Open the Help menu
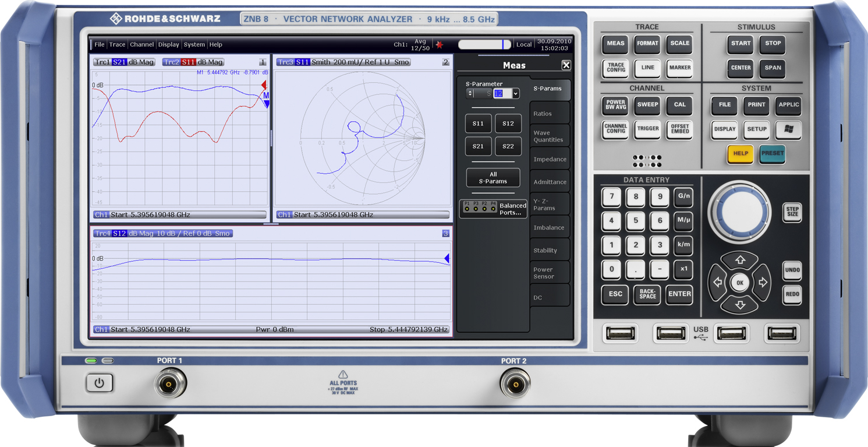Image resolution: width=868 pixels, height=447 pixels. click(216, 44)
